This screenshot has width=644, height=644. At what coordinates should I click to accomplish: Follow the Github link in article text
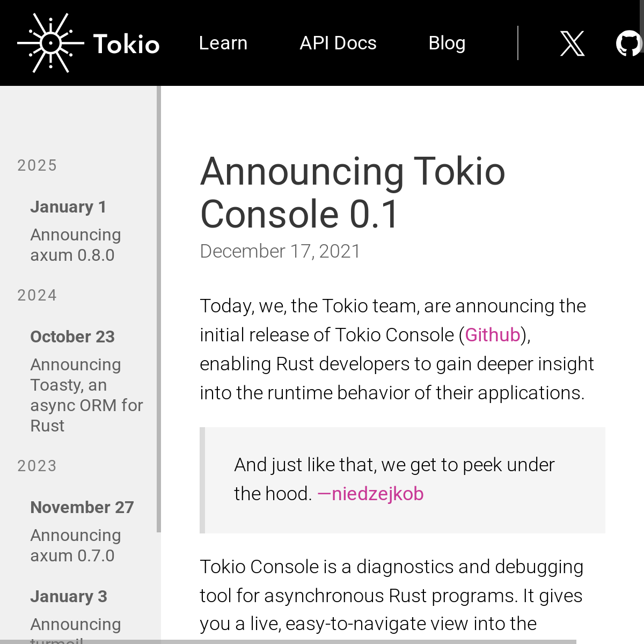[493, 335]
